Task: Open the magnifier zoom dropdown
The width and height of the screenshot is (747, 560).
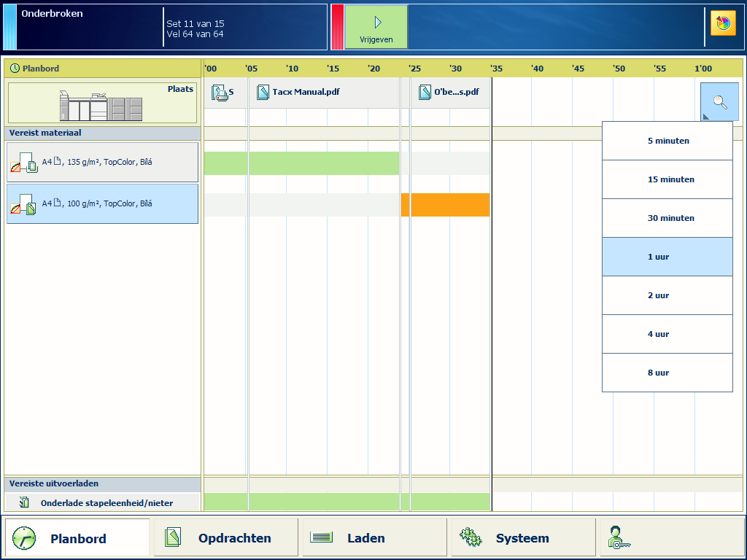Action: pyautogui.click(x=719, y=101)
